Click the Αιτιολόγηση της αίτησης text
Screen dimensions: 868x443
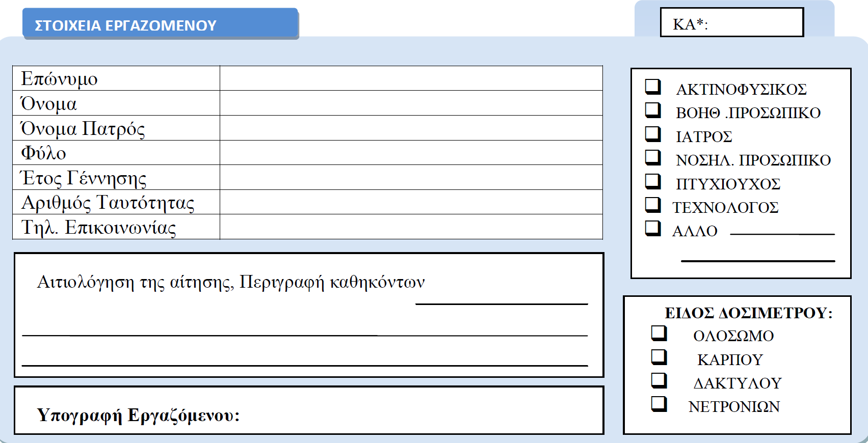[x=136, y=282]
